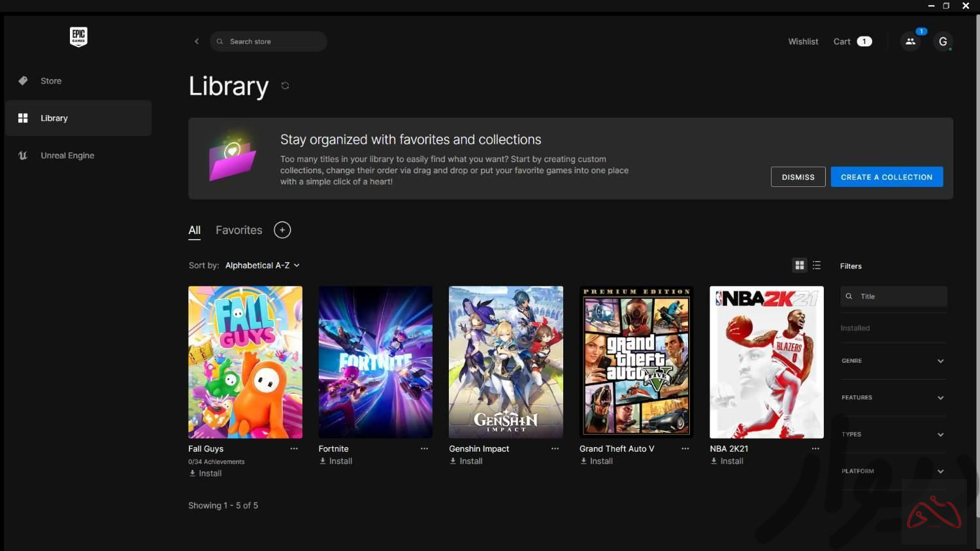Viewport: 980px width, 551px height.
Task: Open the friends list icon
Action: click(x=910, y=41)
